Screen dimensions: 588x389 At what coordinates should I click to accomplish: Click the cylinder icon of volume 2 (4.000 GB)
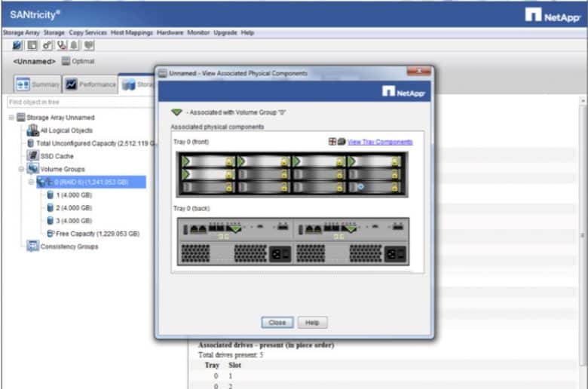[51, 207]
